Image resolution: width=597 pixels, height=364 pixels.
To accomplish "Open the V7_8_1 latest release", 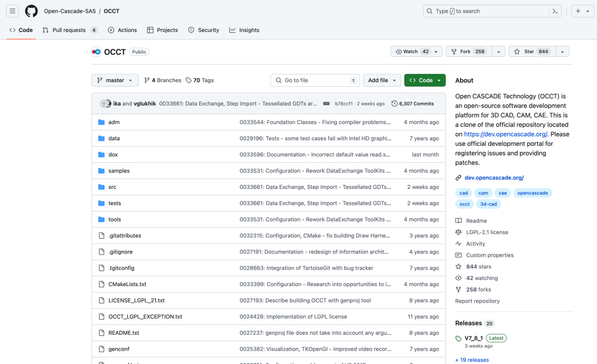I will click(474, 338).
